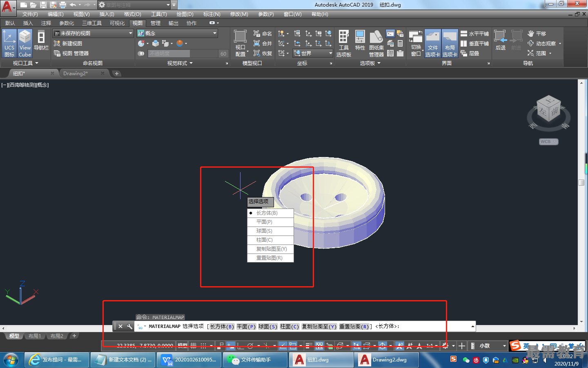Click the 导航栏 navigation bar icon
Screen dimensions: 588x368
tap(41, 40)
